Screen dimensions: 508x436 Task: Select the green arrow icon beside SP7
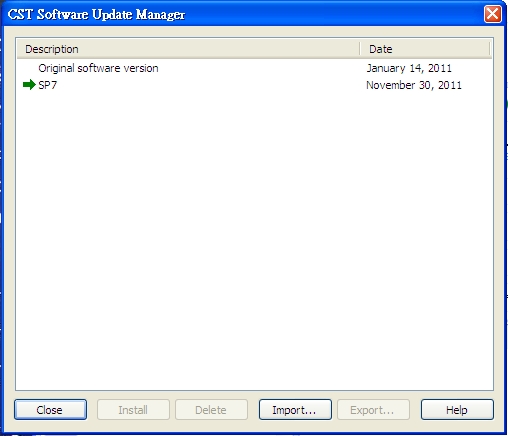[29, 85]
